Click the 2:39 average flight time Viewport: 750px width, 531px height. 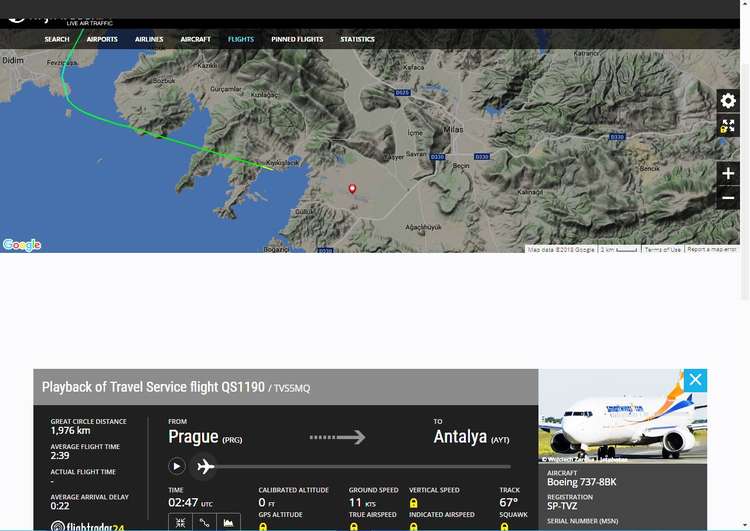pyautogui.click(x=60, y=456)
